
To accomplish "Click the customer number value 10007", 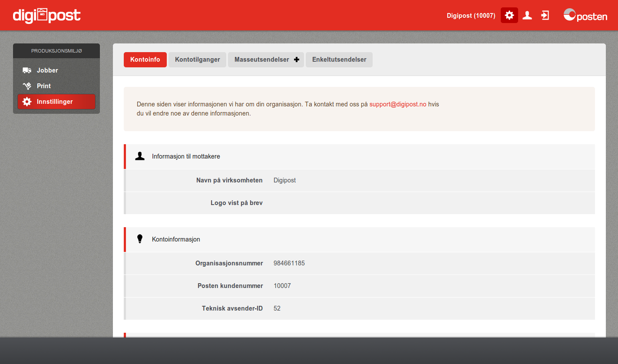I will pos(282,286).
